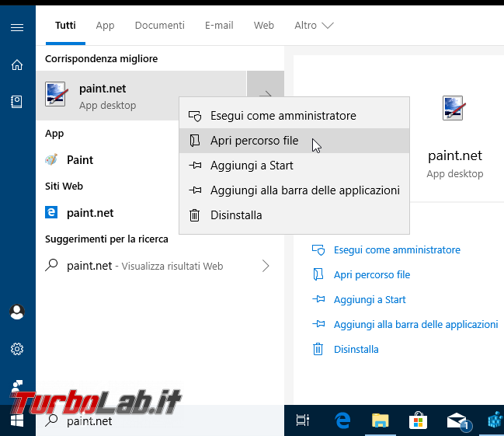
Task: Click the feedback person icon in sidebar
Action: pos(17,385)
